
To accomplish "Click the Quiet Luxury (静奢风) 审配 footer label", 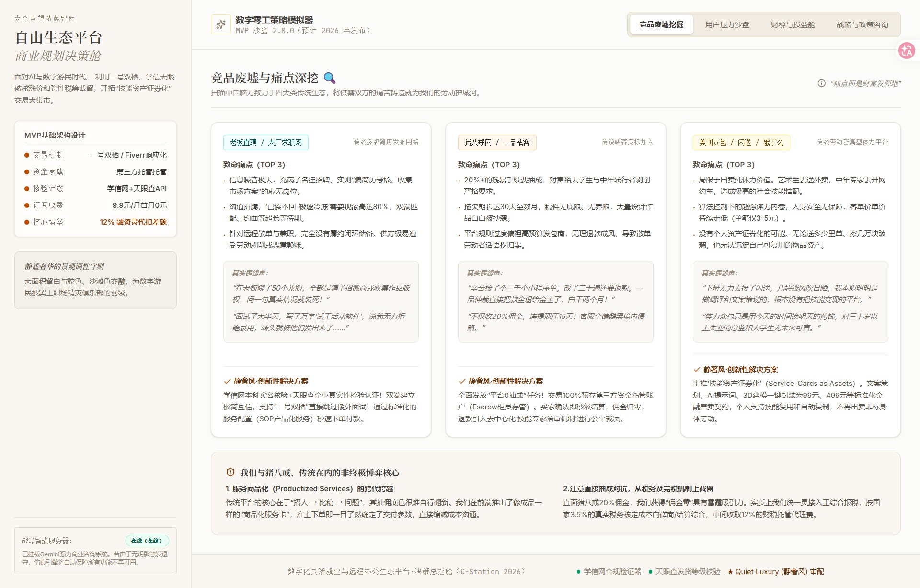I will tap(780, 572).
